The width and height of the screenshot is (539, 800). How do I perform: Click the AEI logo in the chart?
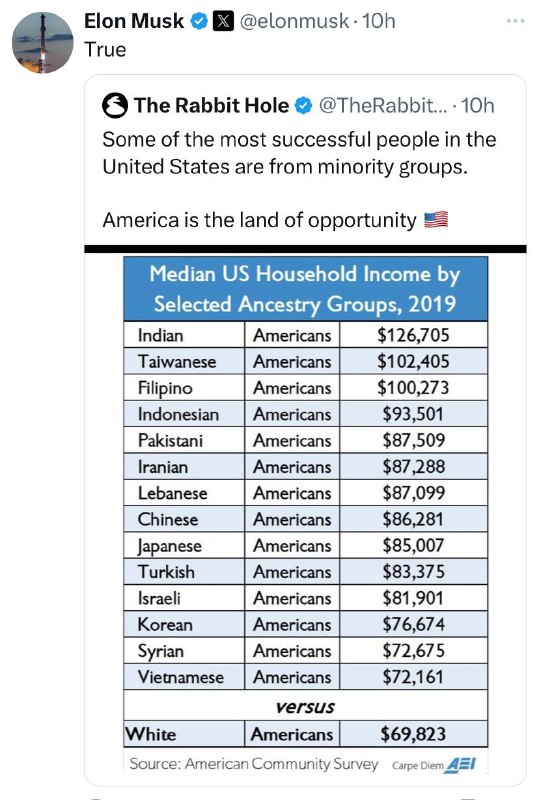coord(460,765)
